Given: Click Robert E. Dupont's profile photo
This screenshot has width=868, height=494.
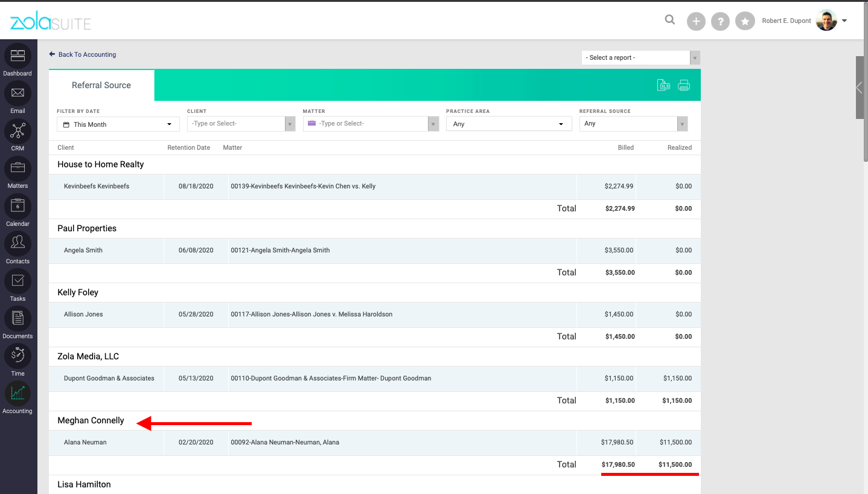Looking at the screenshot, I should point(826,21).
